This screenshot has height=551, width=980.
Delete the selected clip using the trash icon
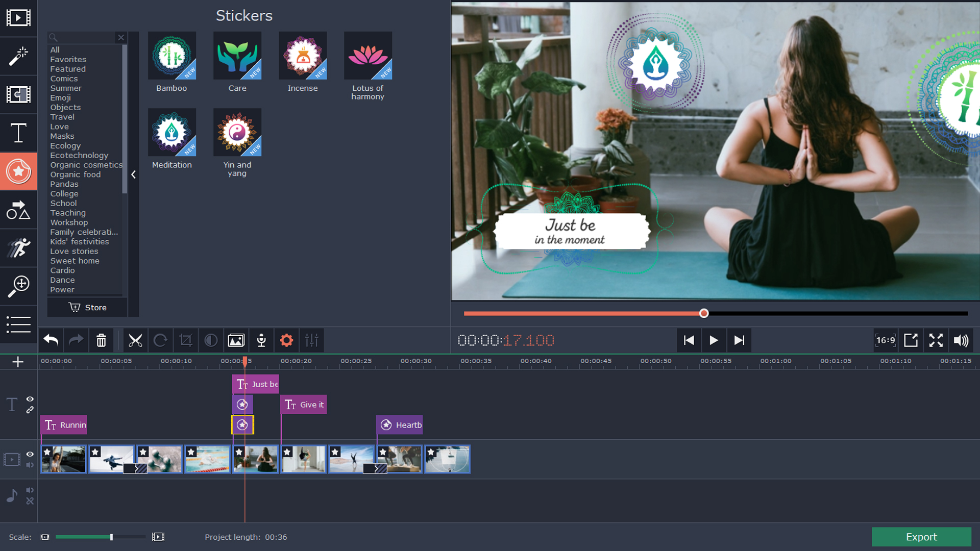coord(101,340)
